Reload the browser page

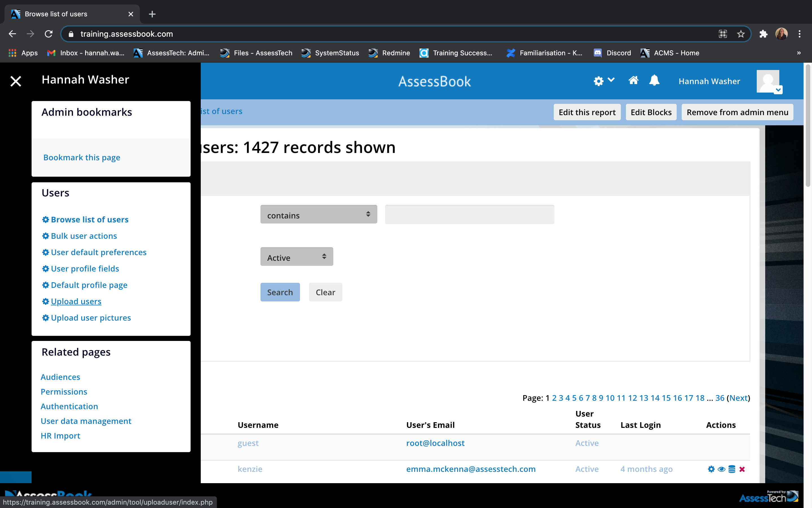(49, 34)
